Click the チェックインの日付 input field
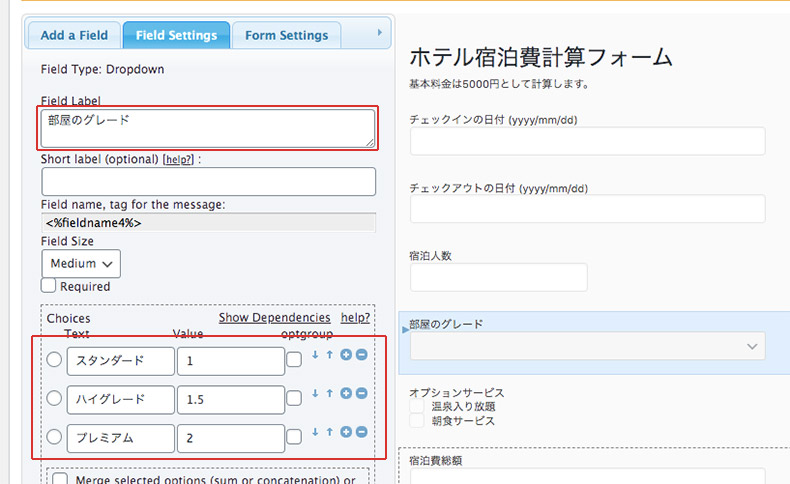 587,141
